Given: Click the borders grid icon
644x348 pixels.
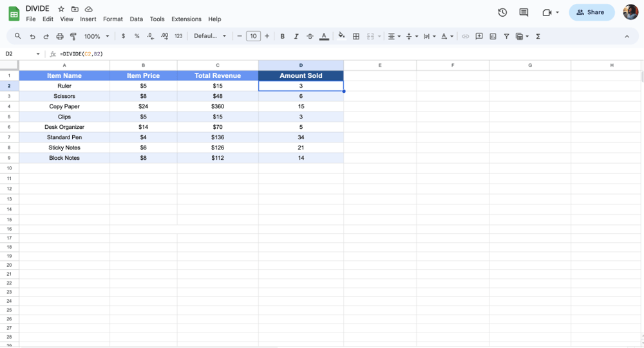Looking at the screenshot, I should [x=356, y=37].
